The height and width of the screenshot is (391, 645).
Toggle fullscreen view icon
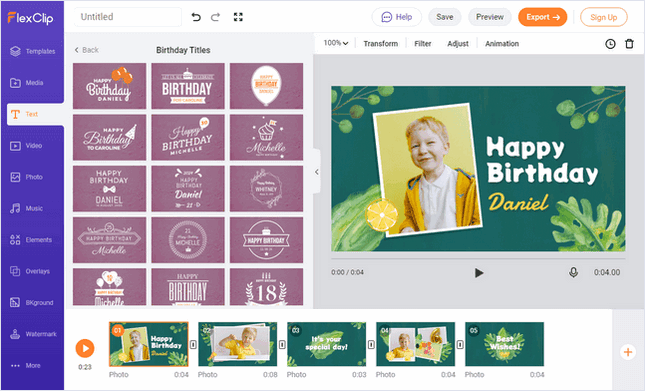tap(238, 17)
